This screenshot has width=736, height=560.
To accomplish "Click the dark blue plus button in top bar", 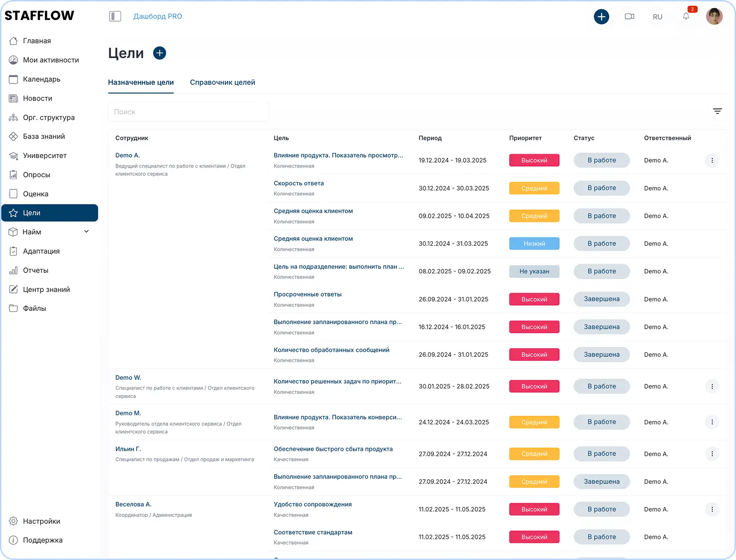I will pyautogui.click(x=601, y=17).
